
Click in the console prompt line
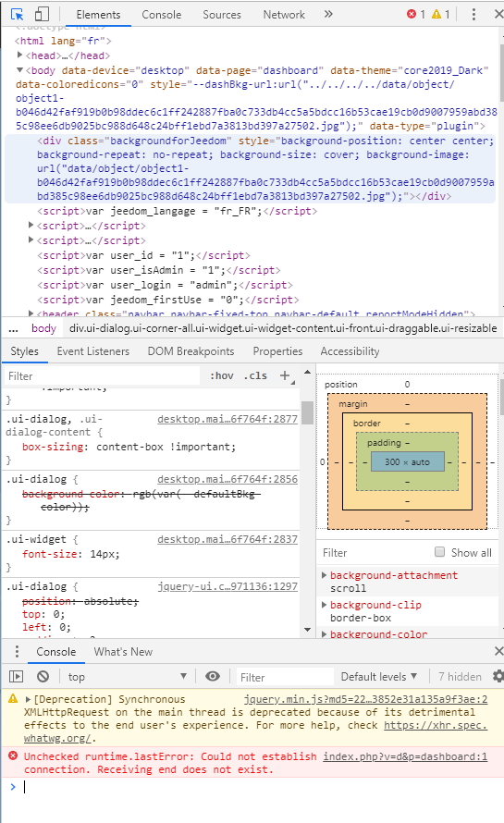click(257, 787)
